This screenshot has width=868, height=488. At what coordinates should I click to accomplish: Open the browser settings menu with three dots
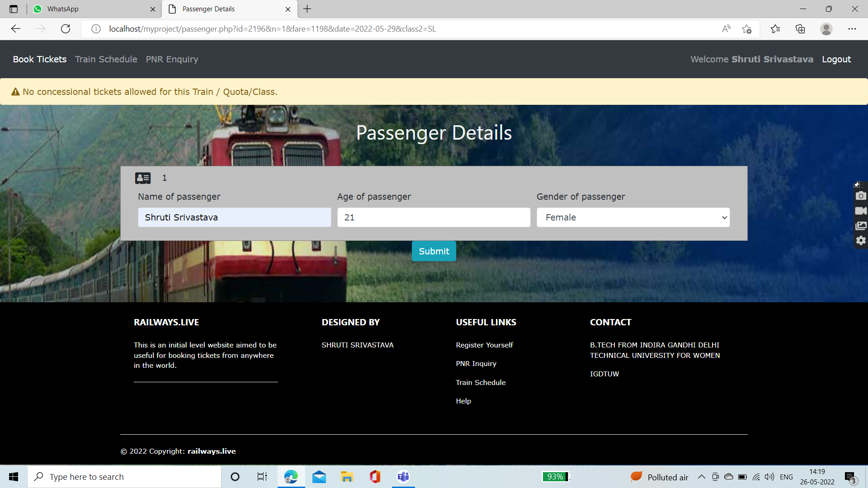click(853, 28)
